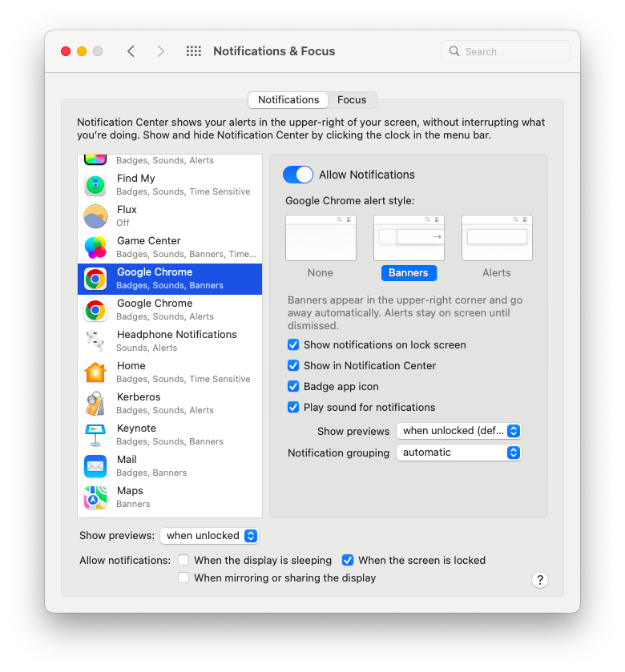
Task: Click the Kerberos keys icon
Action: [x=95, y=404]
